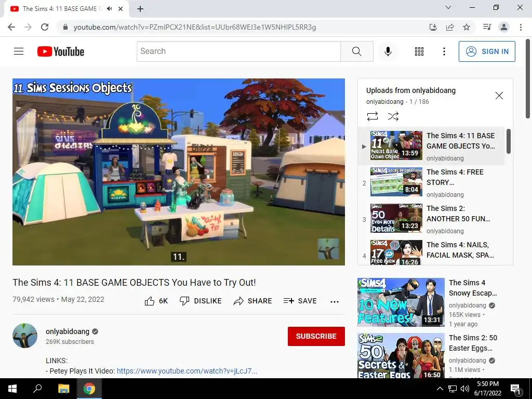Share this page icon in address bar
The width and height of the screenshot is (532, 399).
coord(450,27)
